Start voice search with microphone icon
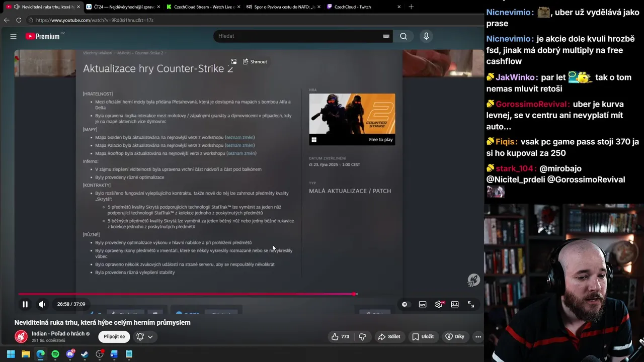644x362 pixels. tap(426, 36)
